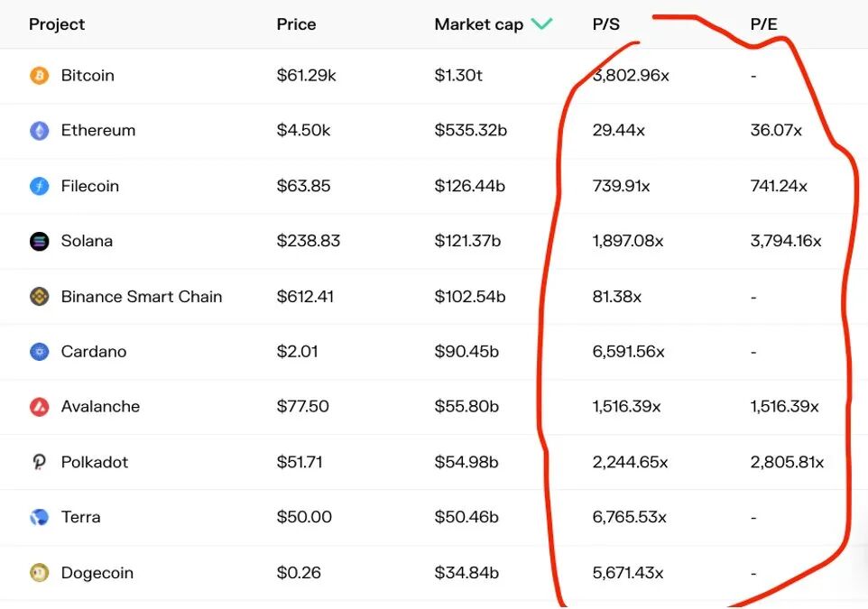The width and height of the screenshot is (868, 609).
Task: Click the Polkadot logo icon
Action: (x=40, y=463)
